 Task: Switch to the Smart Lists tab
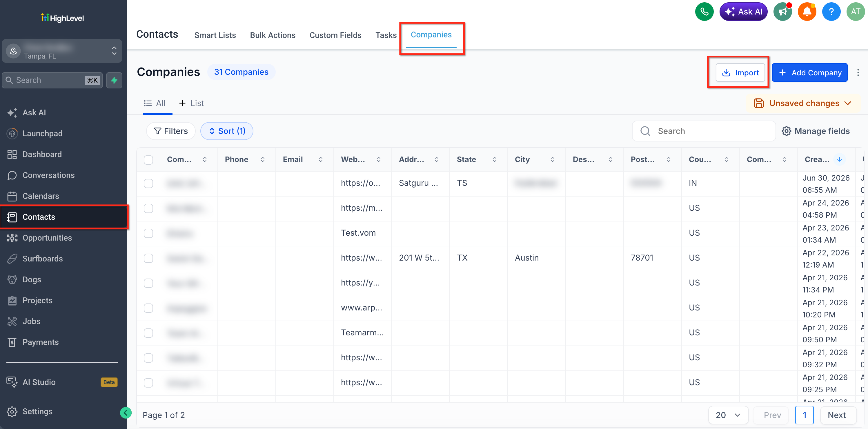(215, 35)
